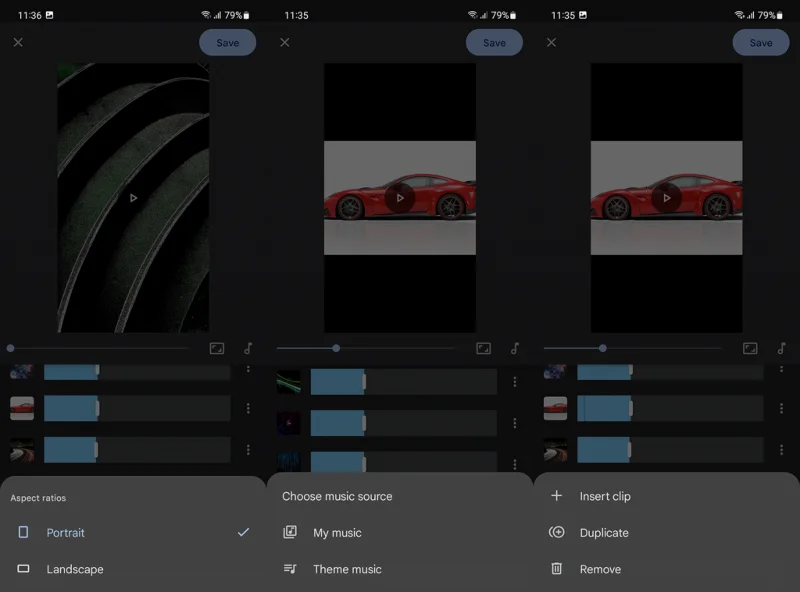800x592 pixels.
Task: Open road clip three-dot menu, right screen
Action: (x=781, y=450)
